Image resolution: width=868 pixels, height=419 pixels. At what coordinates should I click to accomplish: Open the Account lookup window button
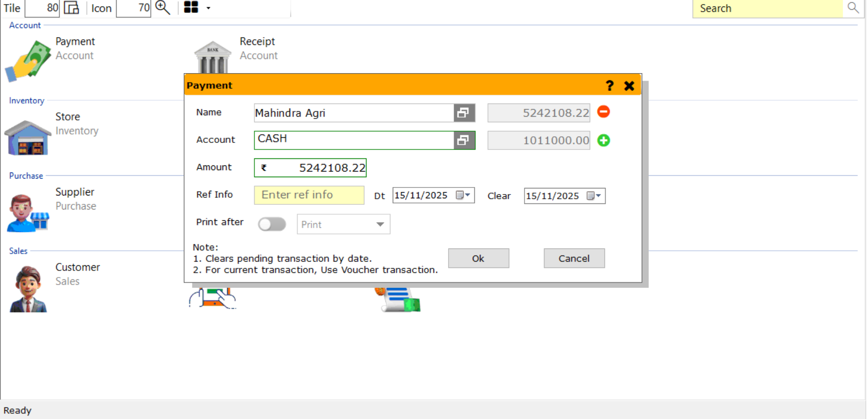click(x=464, y=140)
